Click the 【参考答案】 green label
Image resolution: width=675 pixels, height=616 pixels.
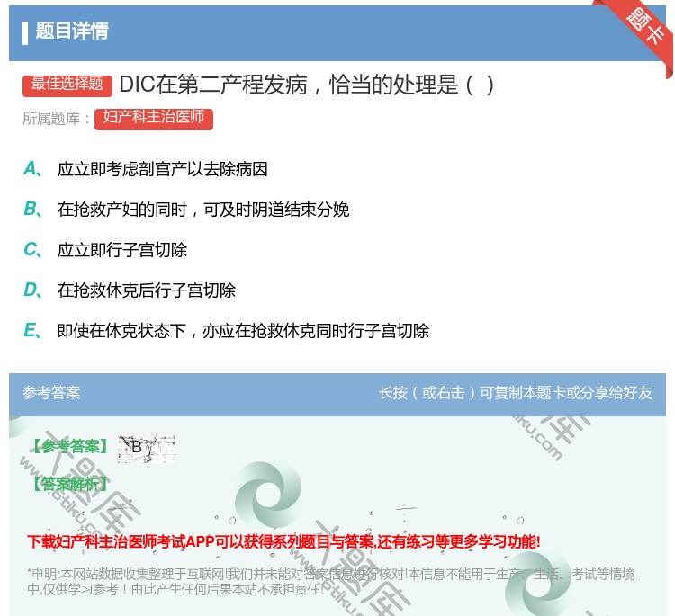tap(70, 447)
